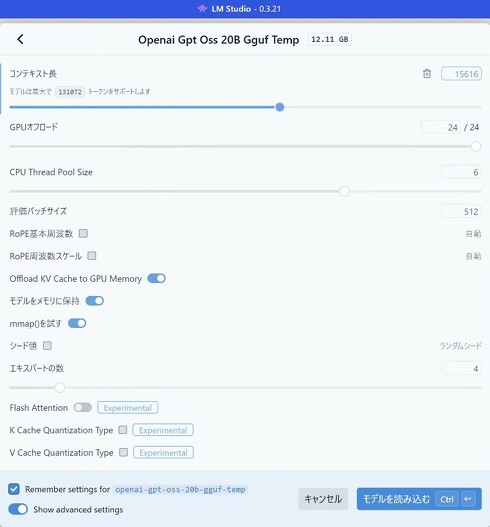
Task: Click the LM Studio logo in title bar
Action: (x=202, y=8)
